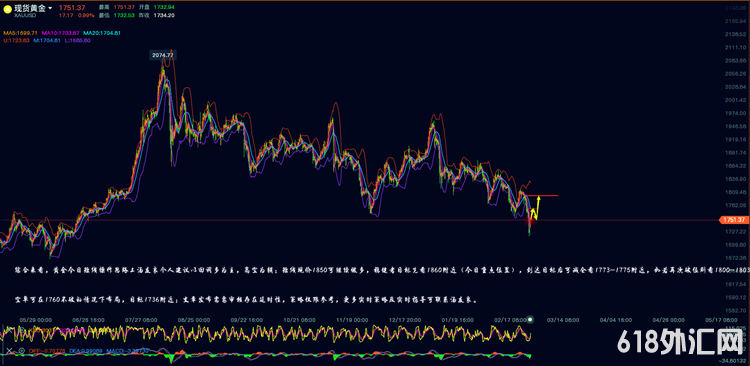750x366 pixels.
Task: Click the yellow arrow drawing on chart
Action: tap(536, 209)
